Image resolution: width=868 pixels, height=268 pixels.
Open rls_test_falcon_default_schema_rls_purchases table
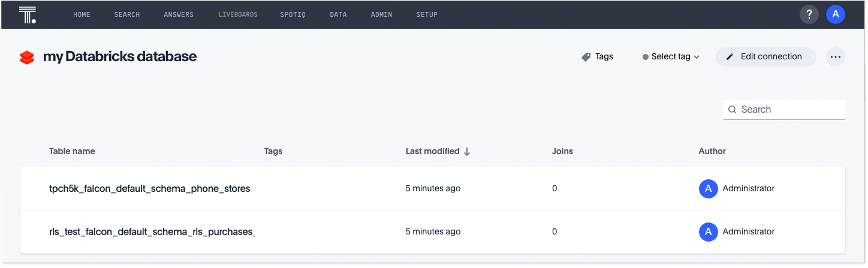(x=152, y=232)
